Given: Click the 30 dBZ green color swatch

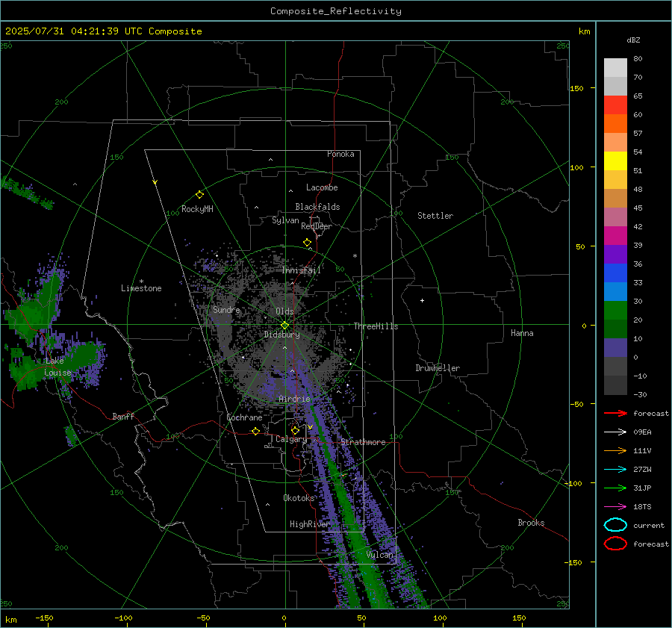Looking at the screenshot, I should click(x=615, y=311).
